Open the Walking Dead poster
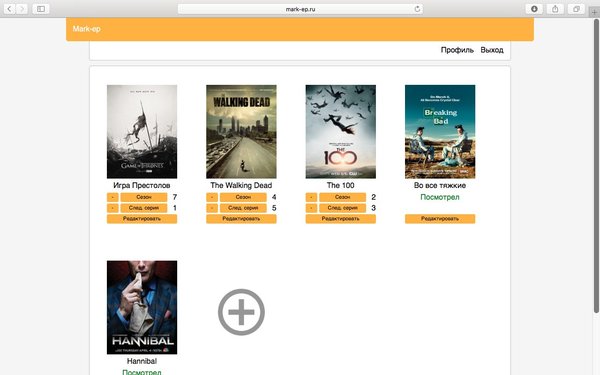 click(x=241, y=132)
